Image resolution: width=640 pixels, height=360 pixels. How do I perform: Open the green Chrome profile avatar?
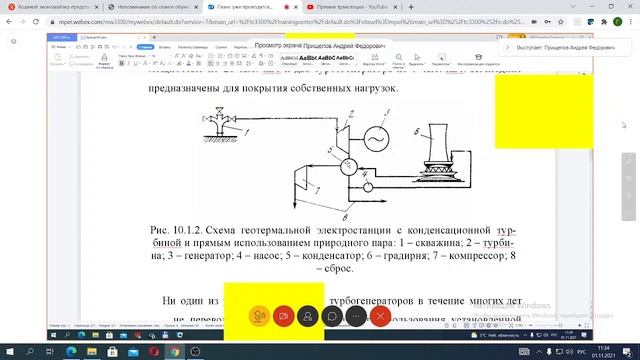pyautogui.click(x=618, y=22)
